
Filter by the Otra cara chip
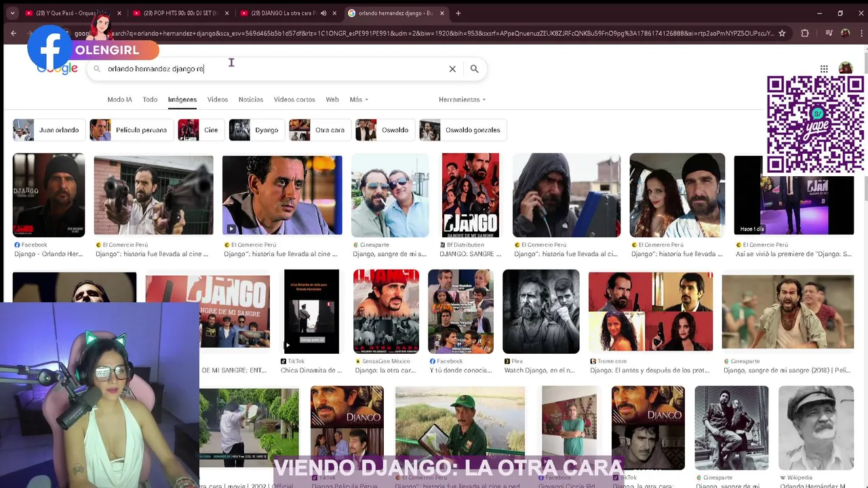tap(319, 130)
